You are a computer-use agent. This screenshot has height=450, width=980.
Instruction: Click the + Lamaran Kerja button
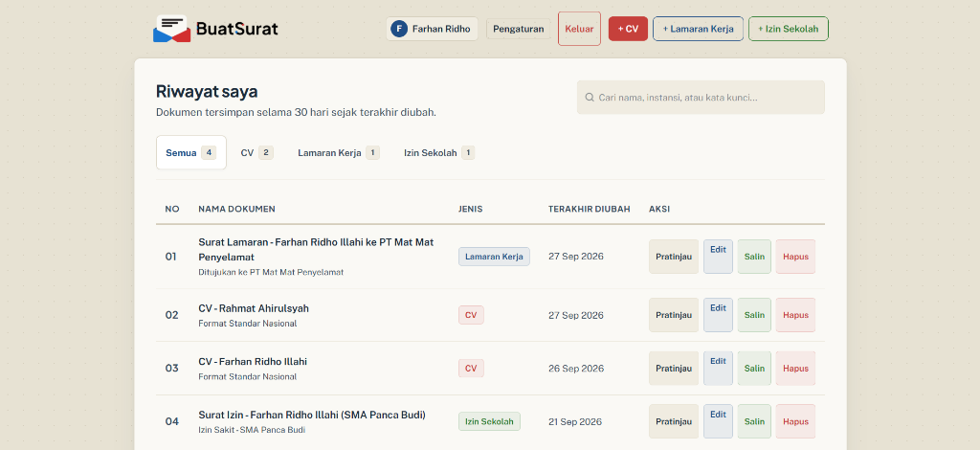tap(698, 29)
